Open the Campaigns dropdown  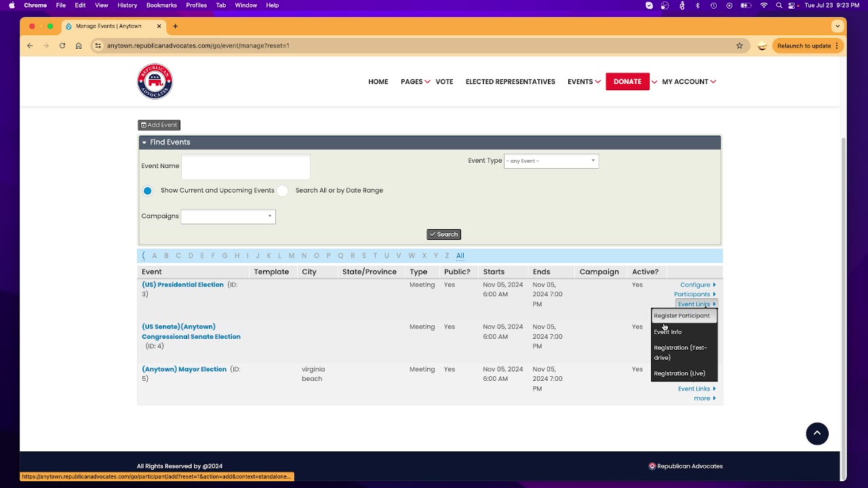(228, 216)
